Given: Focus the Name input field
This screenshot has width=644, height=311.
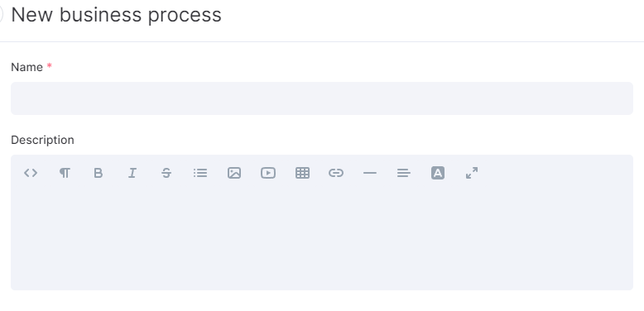Looking at the screenshot, I should click(322, 98).
